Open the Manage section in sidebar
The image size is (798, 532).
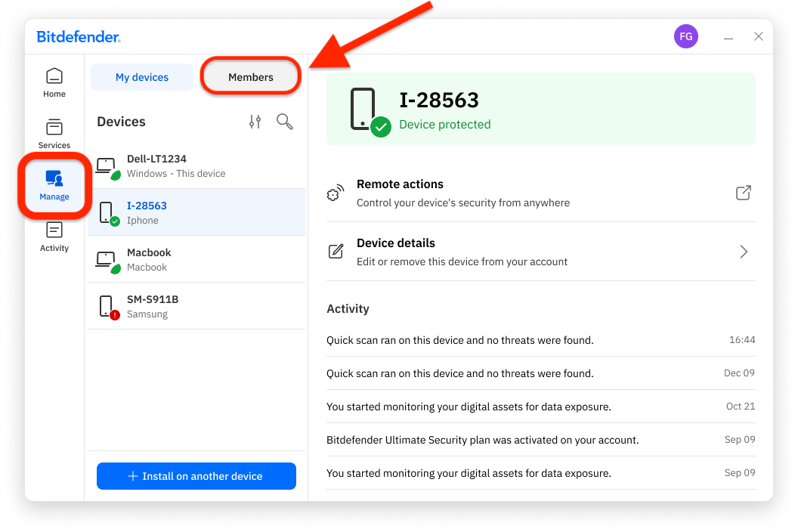pos(54,186)
